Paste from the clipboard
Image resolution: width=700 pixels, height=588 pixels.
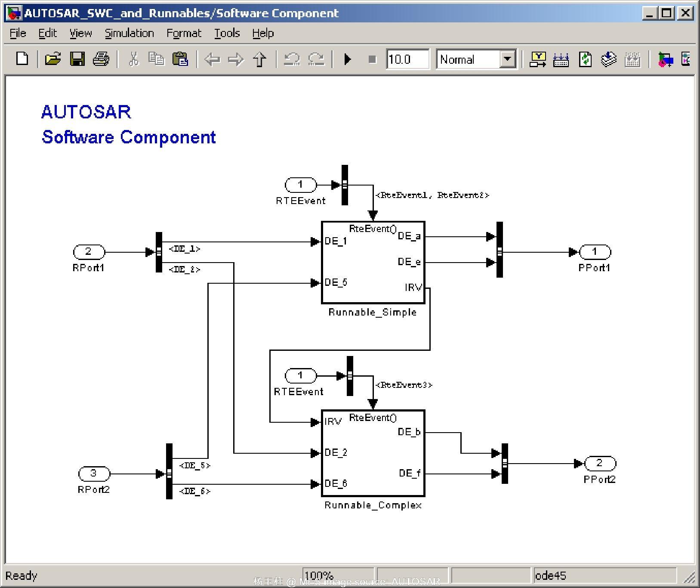181,59
